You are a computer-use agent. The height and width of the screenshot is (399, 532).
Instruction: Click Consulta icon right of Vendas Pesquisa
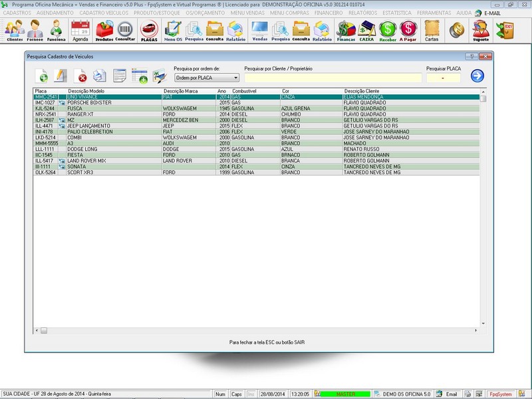(301, 31)
